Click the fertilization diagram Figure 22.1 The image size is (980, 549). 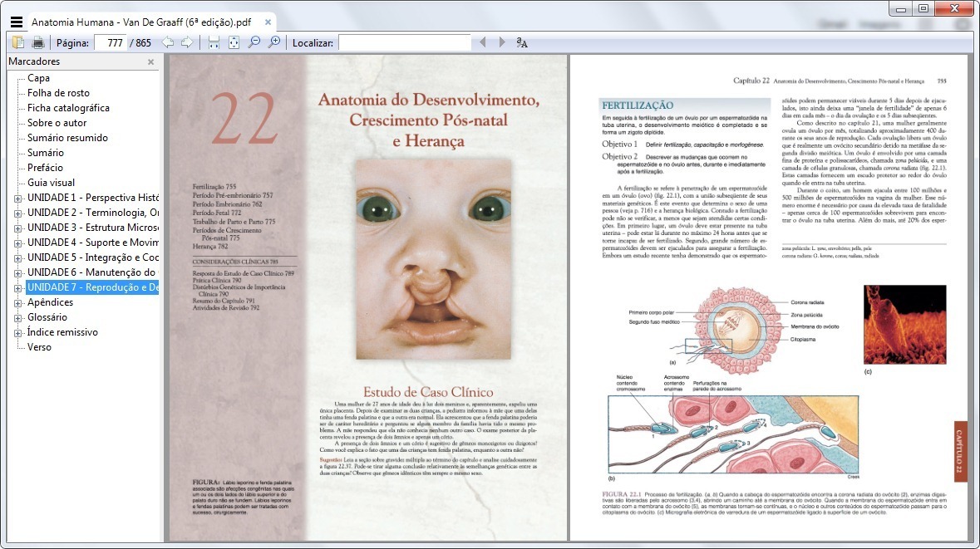click(x=733, y=381)
